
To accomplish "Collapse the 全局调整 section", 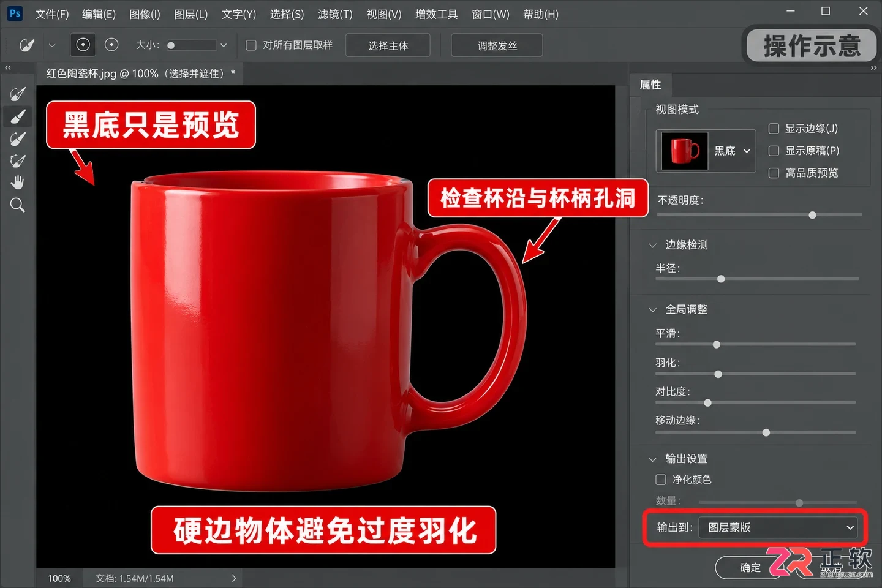I will (x=652, y=310).
